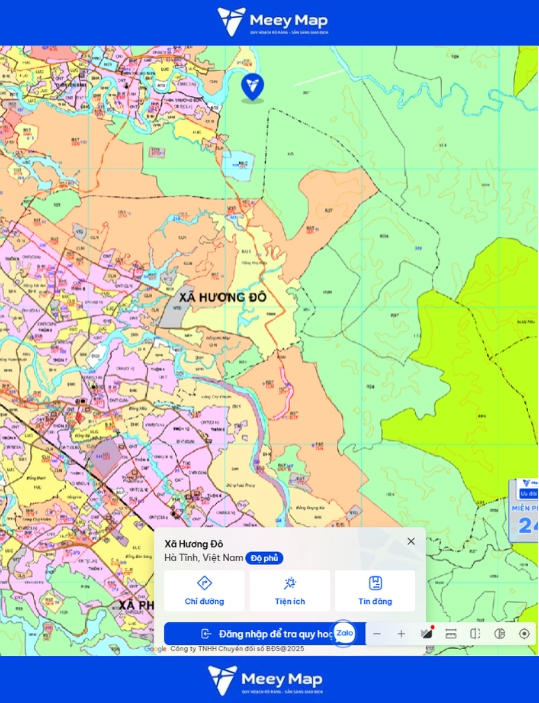Click the measurement ruler tool icon
The height and width of the screenshot is (703, 539).
[x=451, y=634]
